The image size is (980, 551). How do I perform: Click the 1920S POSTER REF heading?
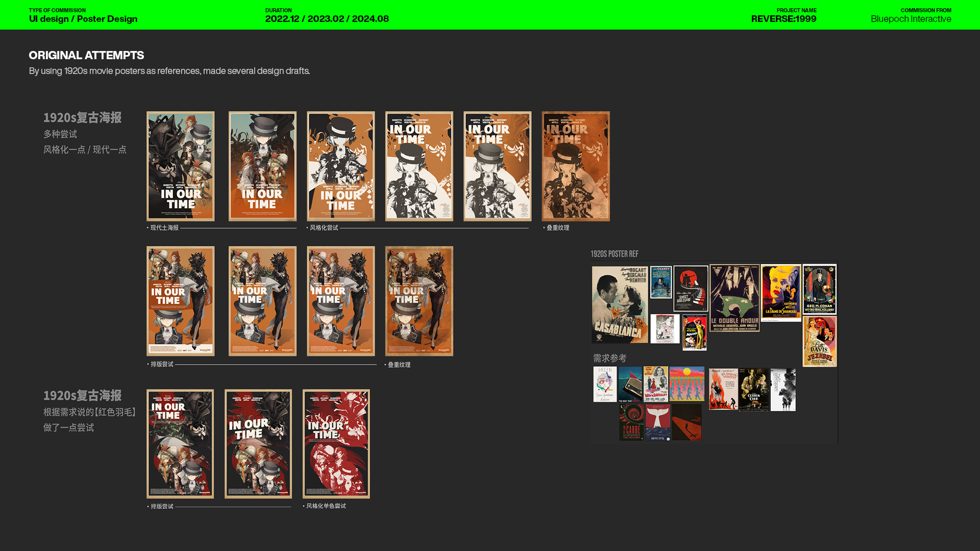point(615,254)
